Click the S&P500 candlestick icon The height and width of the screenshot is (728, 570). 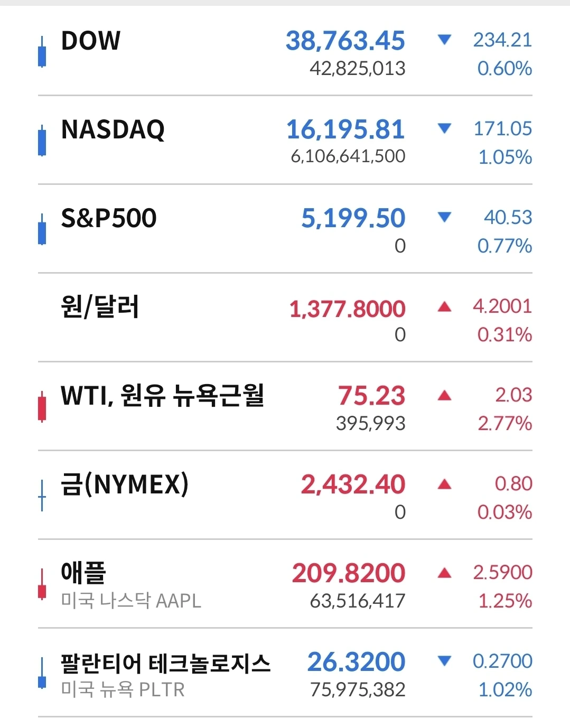tap(42, 230)
